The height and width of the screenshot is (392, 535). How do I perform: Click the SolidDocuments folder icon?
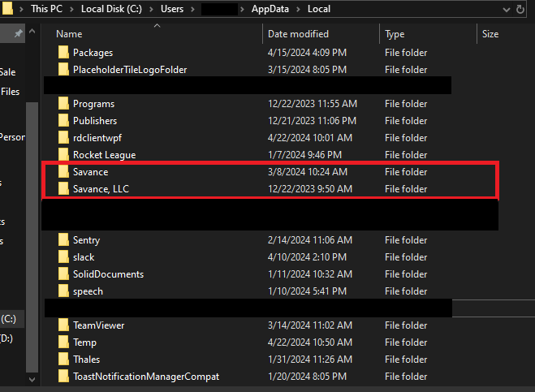[x=63, y=274]
